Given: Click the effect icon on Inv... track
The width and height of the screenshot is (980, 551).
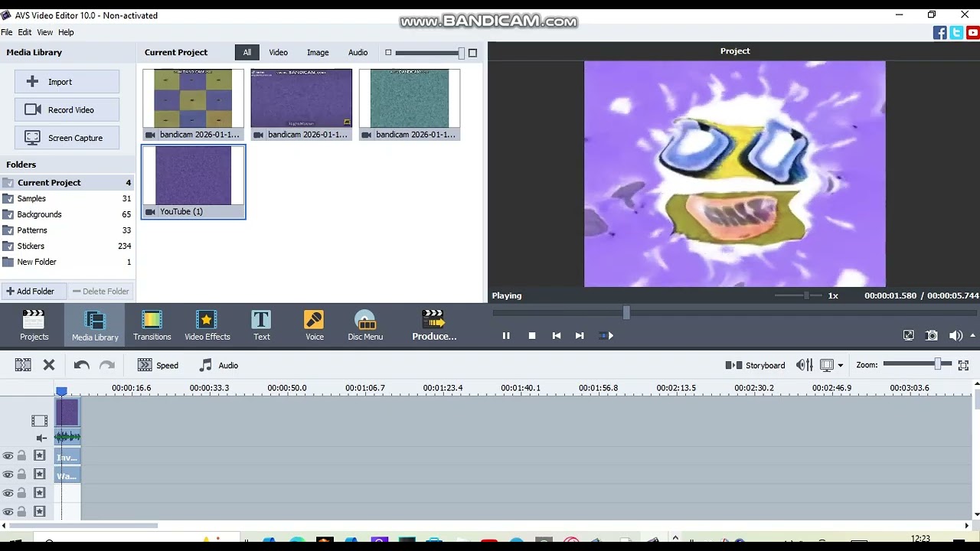Looking at the screenshot, I should 39,456.
